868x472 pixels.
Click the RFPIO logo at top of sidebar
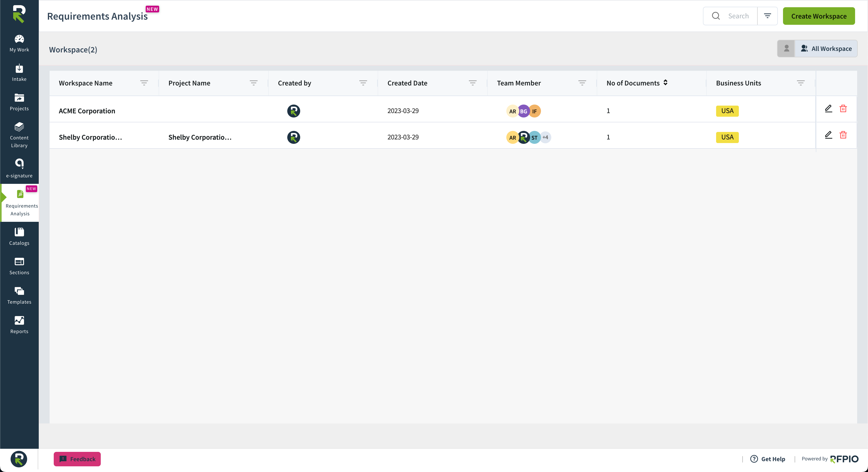[x=19, y=14]
